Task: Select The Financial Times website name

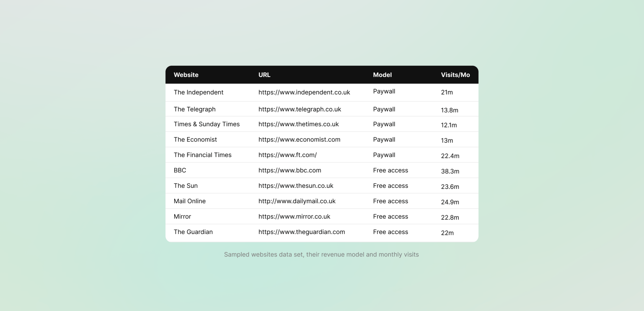Action: click(203, 155)
